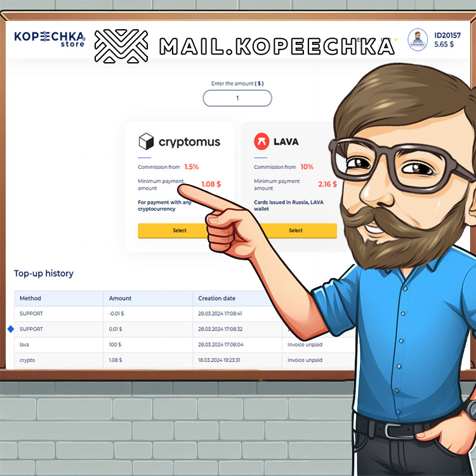
Task: Click date 28.03.2024 17:08:41
Action: coord(220,314)
